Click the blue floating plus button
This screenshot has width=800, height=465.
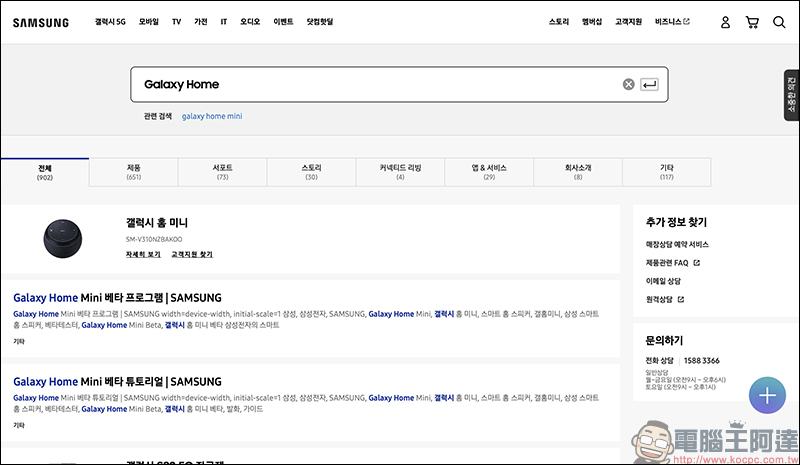tap(767, 395)
